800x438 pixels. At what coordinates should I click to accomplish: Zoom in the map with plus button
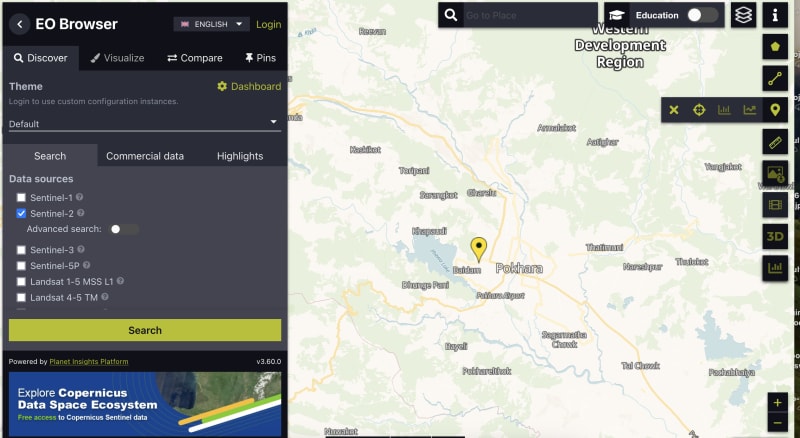777,402
